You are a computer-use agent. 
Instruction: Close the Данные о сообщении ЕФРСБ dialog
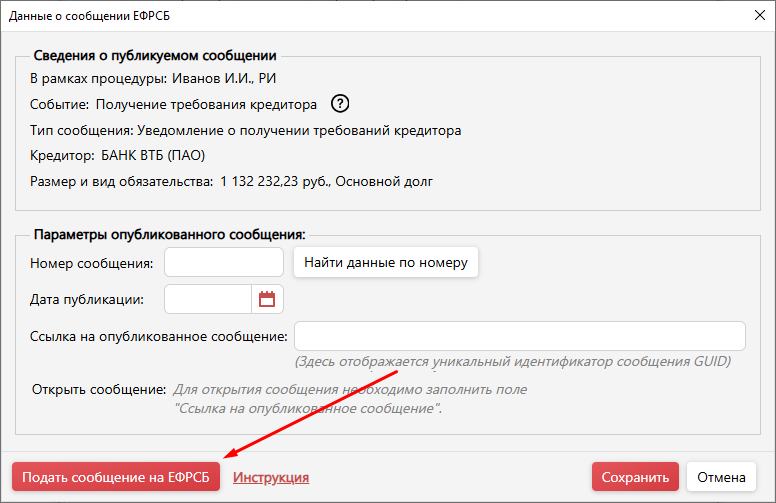[x=757, y=15]
